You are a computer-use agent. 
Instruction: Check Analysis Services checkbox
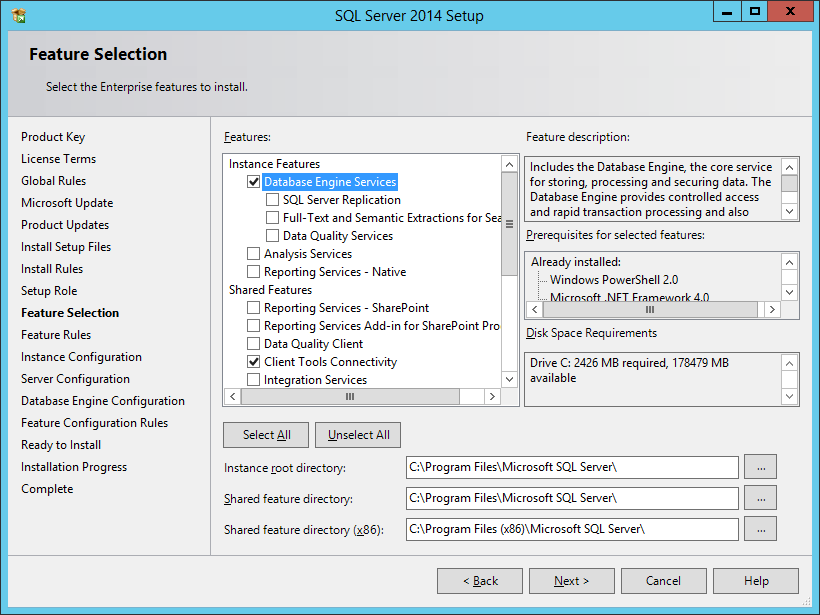254,254
